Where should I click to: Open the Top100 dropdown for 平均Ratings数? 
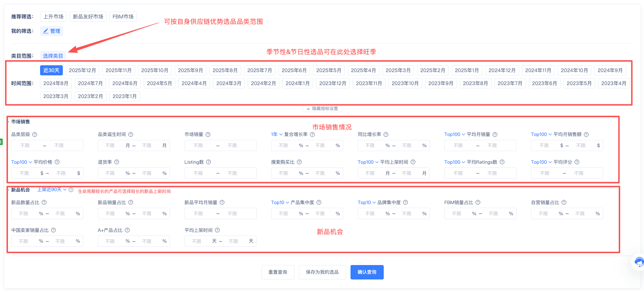coord(454,162)
